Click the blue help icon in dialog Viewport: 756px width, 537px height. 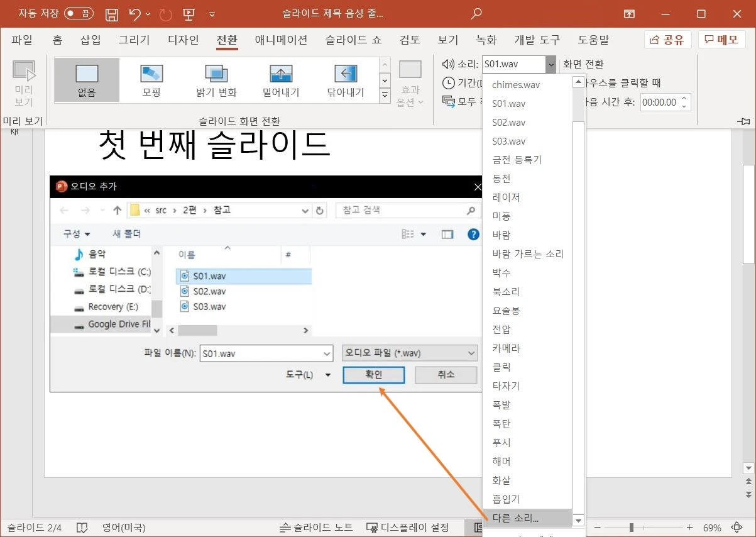[474, 234]
